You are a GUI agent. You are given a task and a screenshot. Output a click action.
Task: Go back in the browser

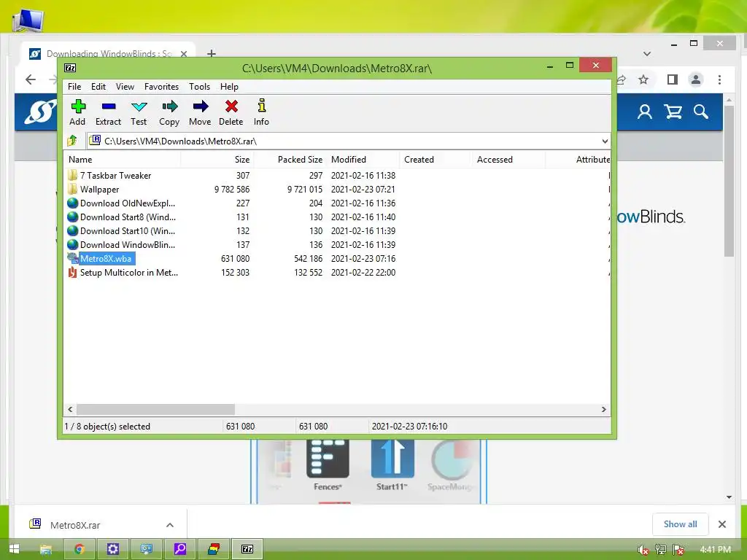pyautogui.click(x=31, y=79)
